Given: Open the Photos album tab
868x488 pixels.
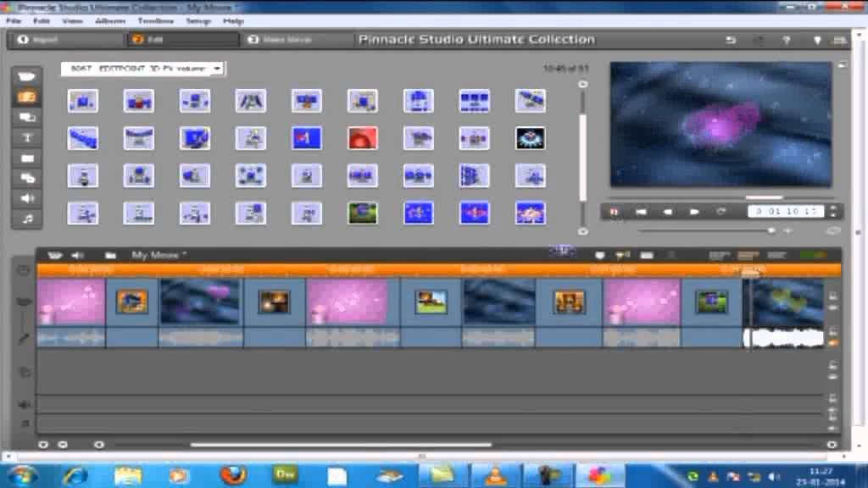Looking at the screenshot, I should click(x=26, y=158).
